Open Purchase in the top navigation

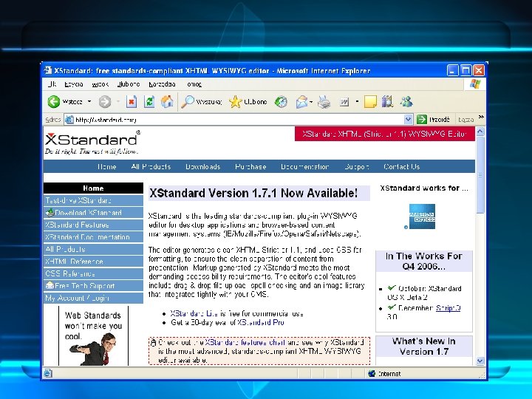[250, 166]
